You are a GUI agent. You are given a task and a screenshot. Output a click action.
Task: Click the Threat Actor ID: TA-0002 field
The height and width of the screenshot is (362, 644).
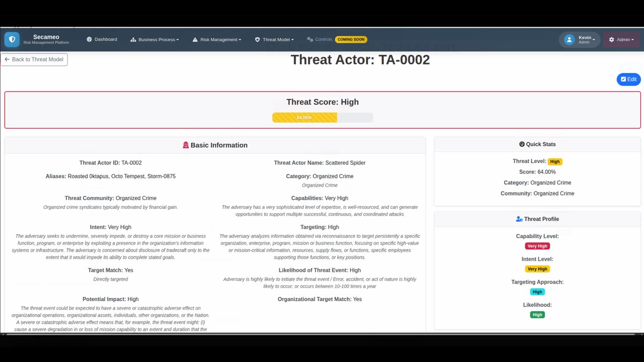pyautogui.click(x=111, y=163)
